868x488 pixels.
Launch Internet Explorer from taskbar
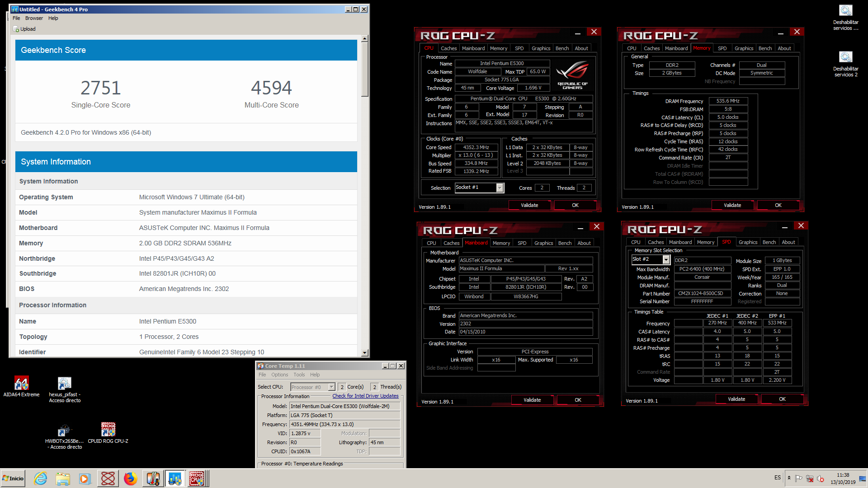pyautogui.click(x=41, y=479)
